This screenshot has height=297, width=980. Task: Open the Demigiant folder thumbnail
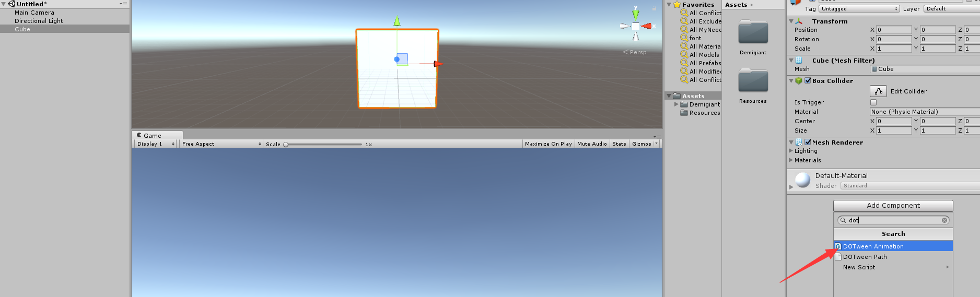tap(753, 32)
